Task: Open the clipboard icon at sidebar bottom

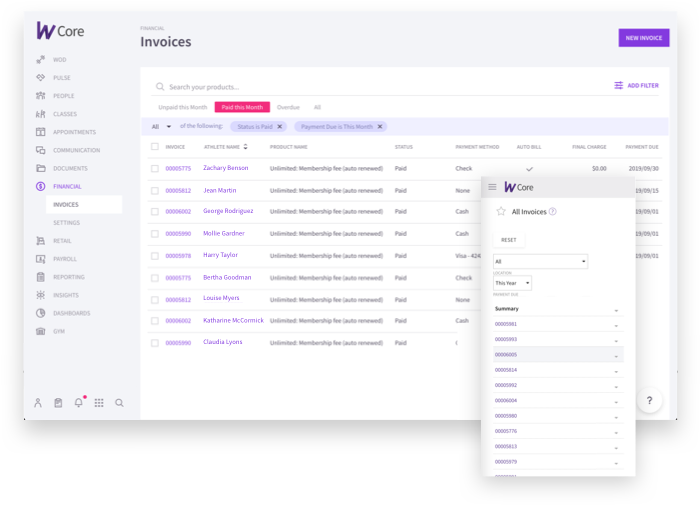Action: click(58, 403)
